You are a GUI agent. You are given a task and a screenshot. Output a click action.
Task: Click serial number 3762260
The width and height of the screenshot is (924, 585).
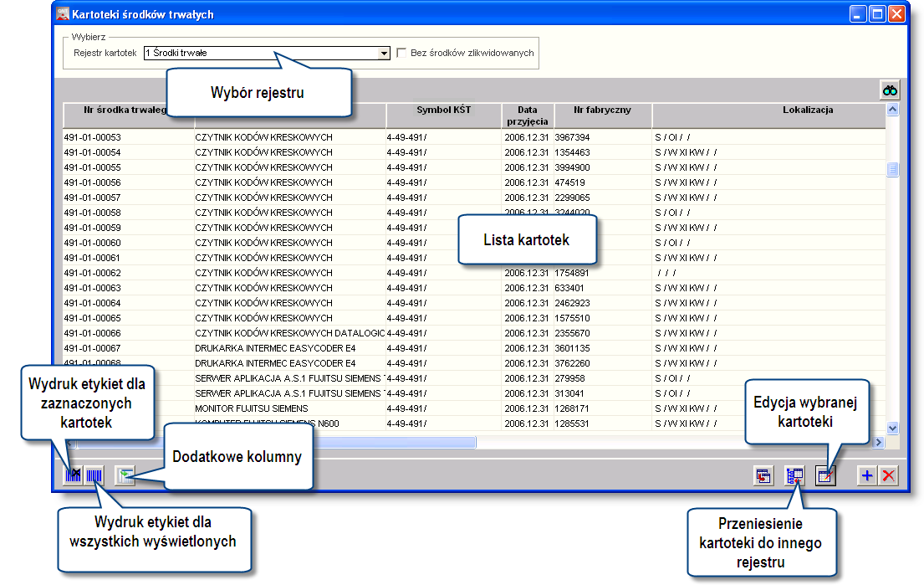click(572, 363)
